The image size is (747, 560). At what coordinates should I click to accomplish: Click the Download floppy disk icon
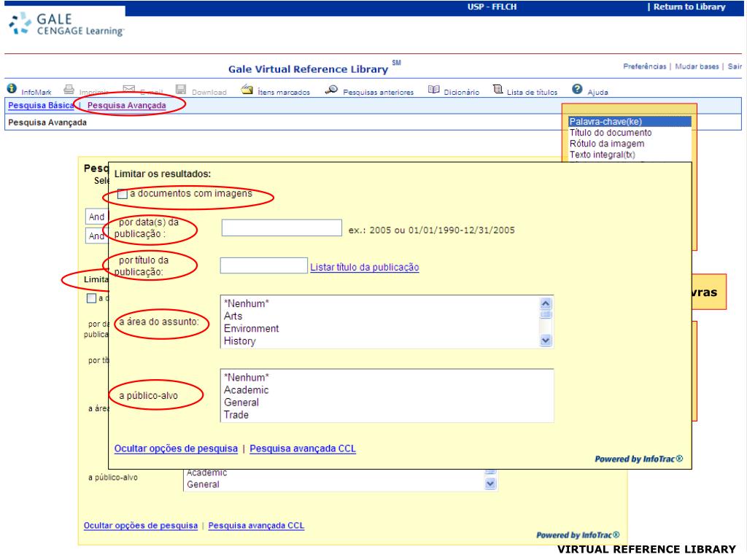[x=181, y=89]
